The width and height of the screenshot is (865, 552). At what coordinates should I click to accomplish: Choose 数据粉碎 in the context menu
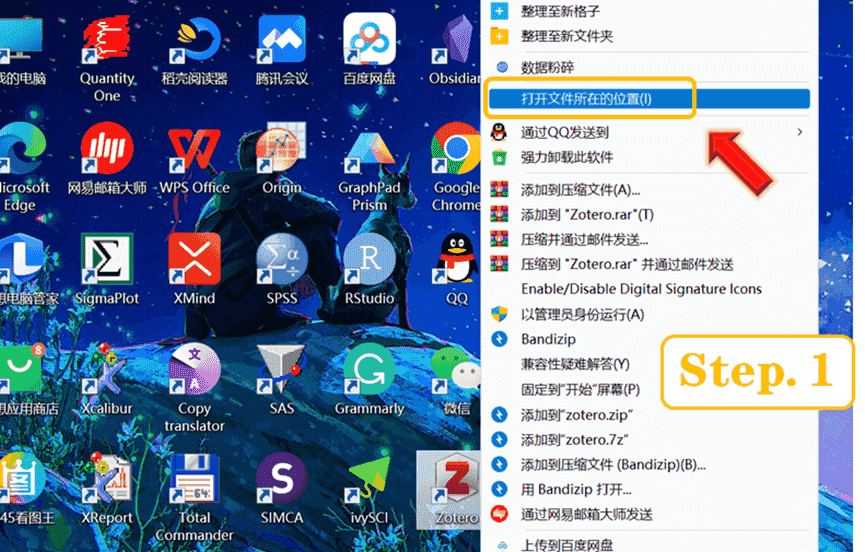[547, 67]
